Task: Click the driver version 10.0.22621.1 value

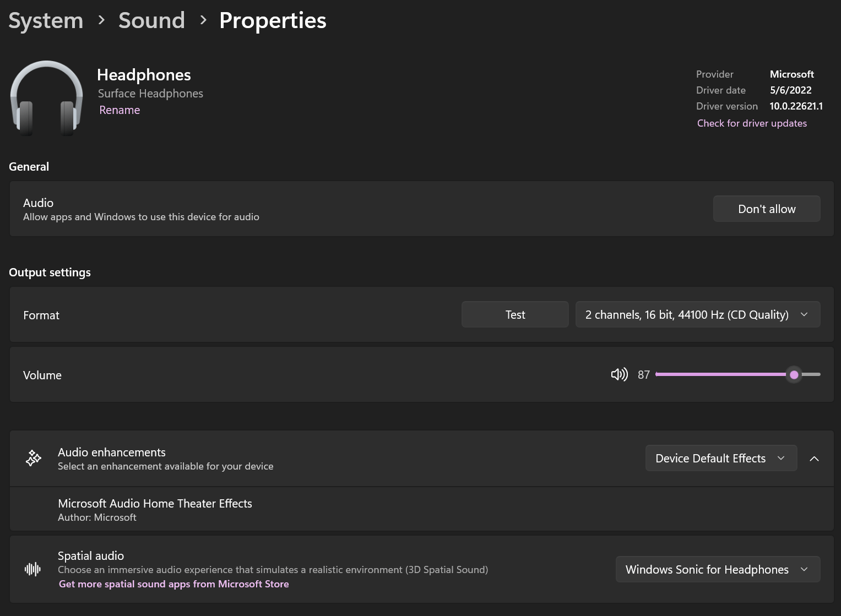Action: point(796,106)
